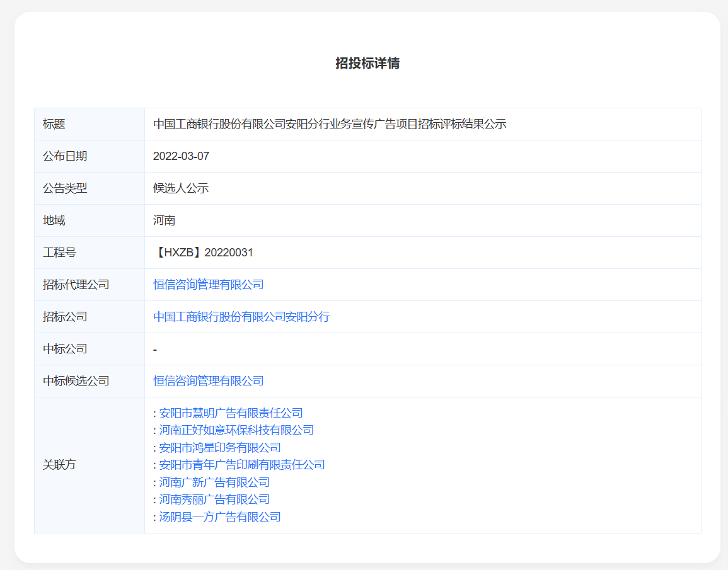Click 恒信咨询管理有限公司 link in 中标候选公司 row
The height and width of the screenshot is (570, 728).
[x=208, y=381]
